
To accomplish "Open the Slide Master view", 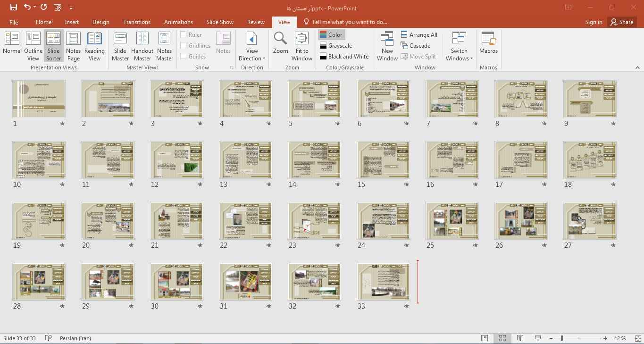I will (x=120, y=45).
